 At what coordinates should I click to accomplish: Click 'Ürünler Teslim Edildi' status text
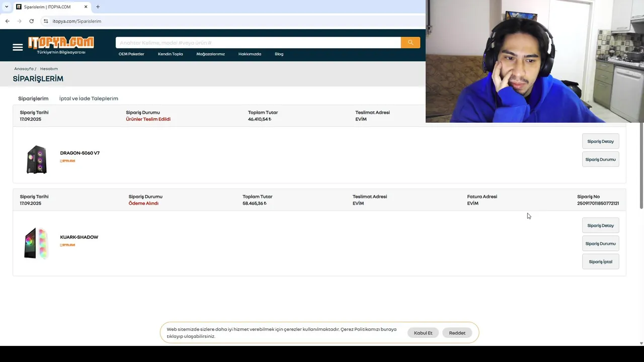coord(148,119)
